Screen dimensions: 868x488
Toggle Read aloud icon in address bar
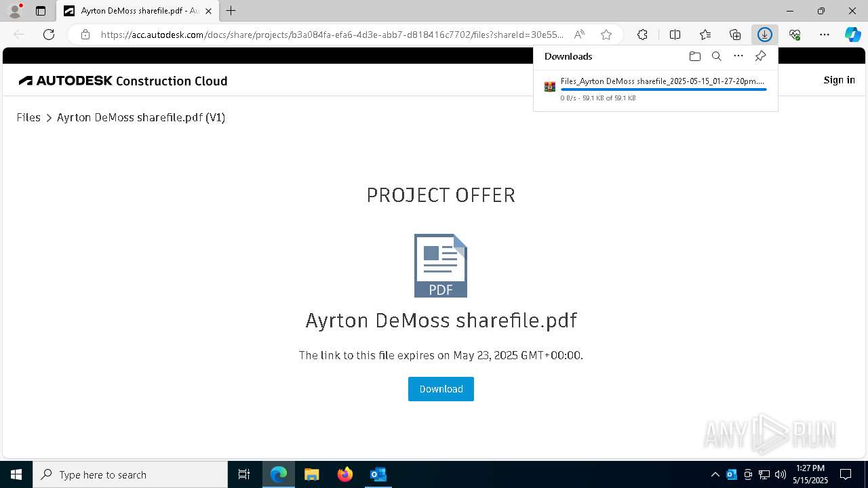pyautogui.click(x=579, y=35)
